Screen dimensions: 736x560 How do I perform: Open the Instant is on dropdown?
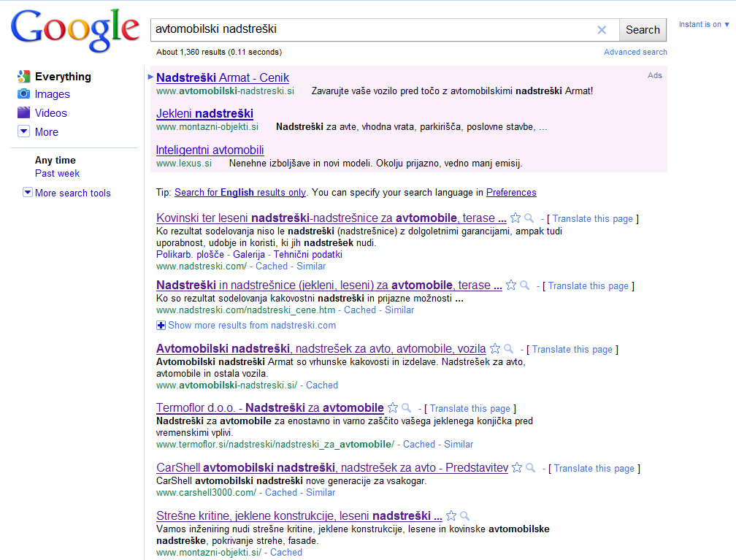[702, 24]
